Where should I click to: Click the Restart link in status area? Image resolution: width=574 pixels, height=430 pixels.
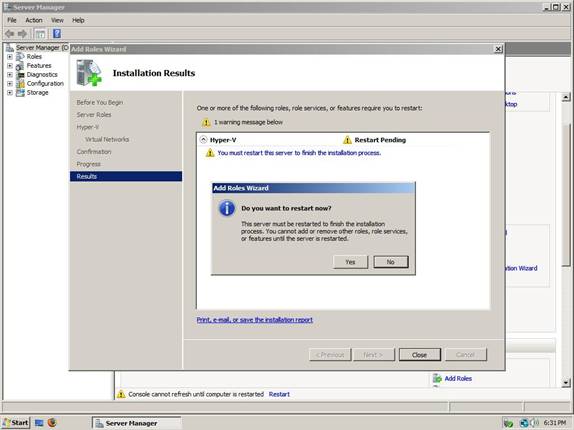[279, 394]
